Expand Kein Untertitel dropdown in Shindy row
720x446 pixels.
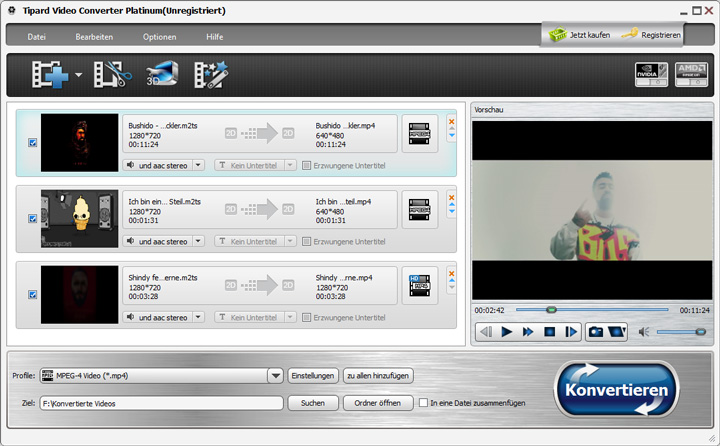coord(290,317)
